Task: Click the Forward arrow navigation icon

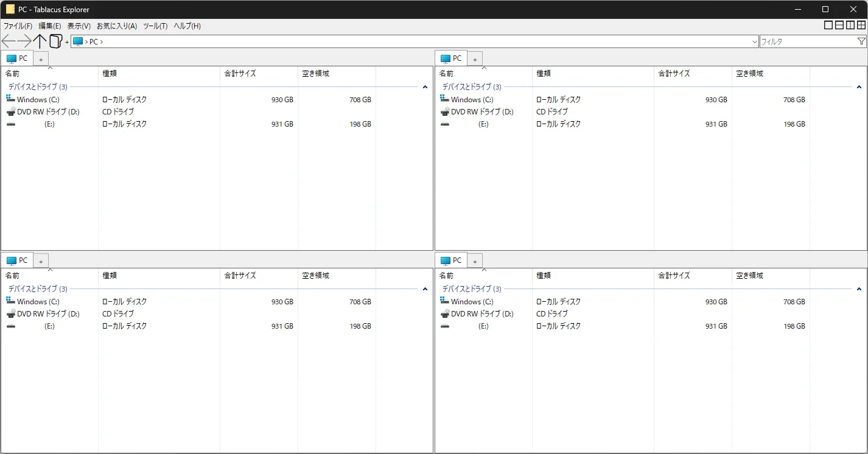Action: pyautogui.click(x=24, y=41)
